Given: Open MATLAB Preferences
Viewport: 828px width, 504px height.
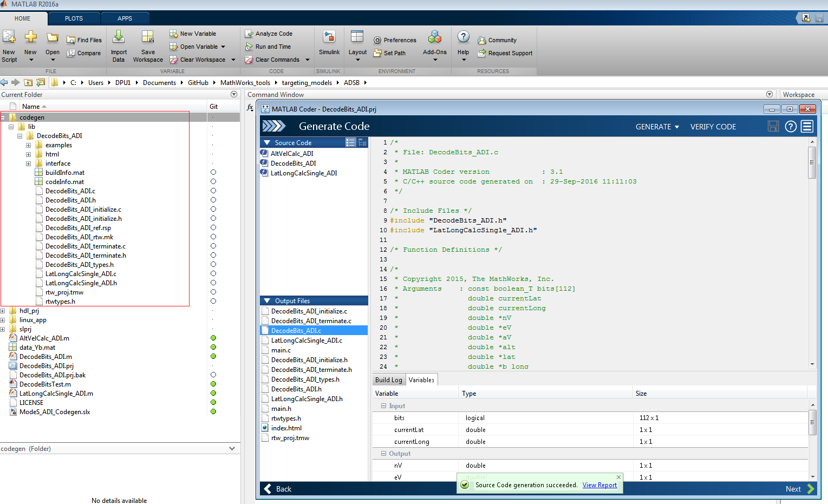Looking at the screenshot, I should coord(395,40).
